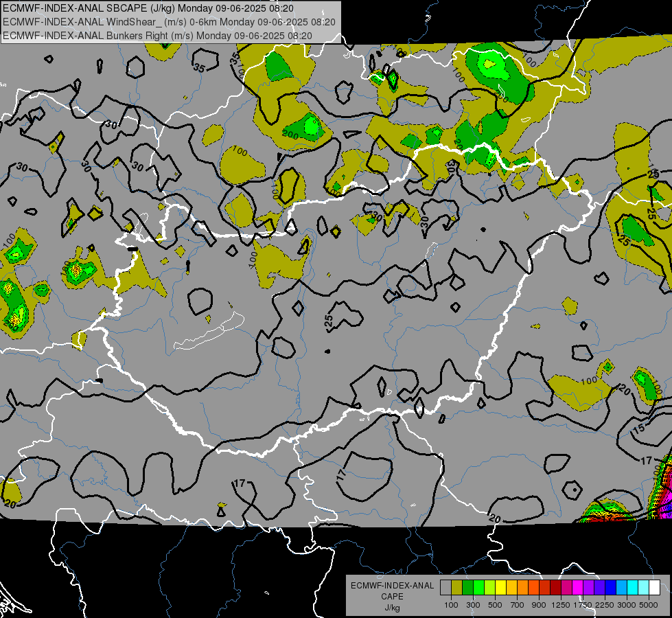This screenshot has width=672, height=618.
Task: Click the 3000 legend scale label
Action: coord(627,605)
